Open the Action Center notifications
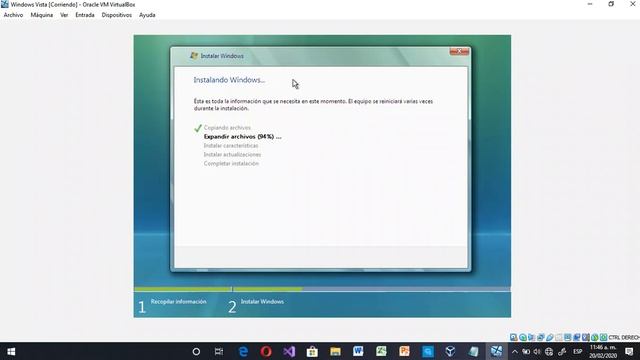Viewport: 640px width, 360px height. point(629,351)
